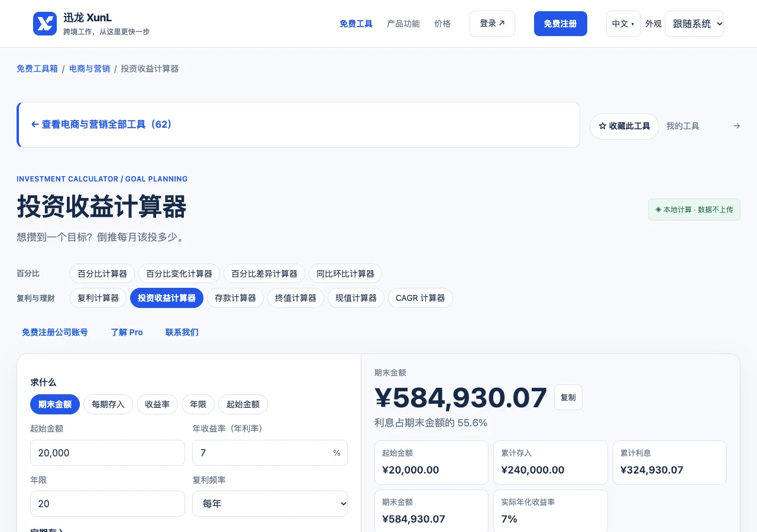This screenshot has height=532, width=757.
Task: Open the 同比环比计算器 tool
Action: (345, 274)
